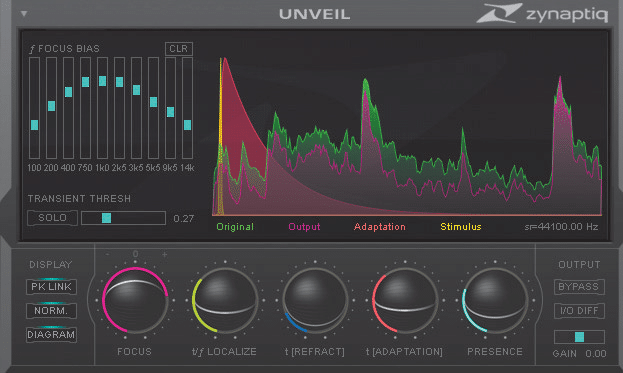Enable the I/O DIFF button
This screenshot has height=373, width=623.
(579, 311)
